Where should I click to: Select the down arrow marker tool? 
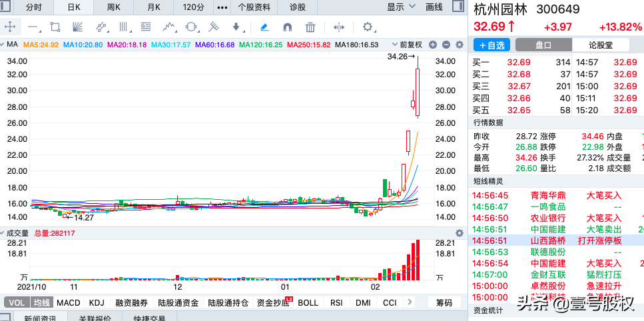click(x=237, y=27)
